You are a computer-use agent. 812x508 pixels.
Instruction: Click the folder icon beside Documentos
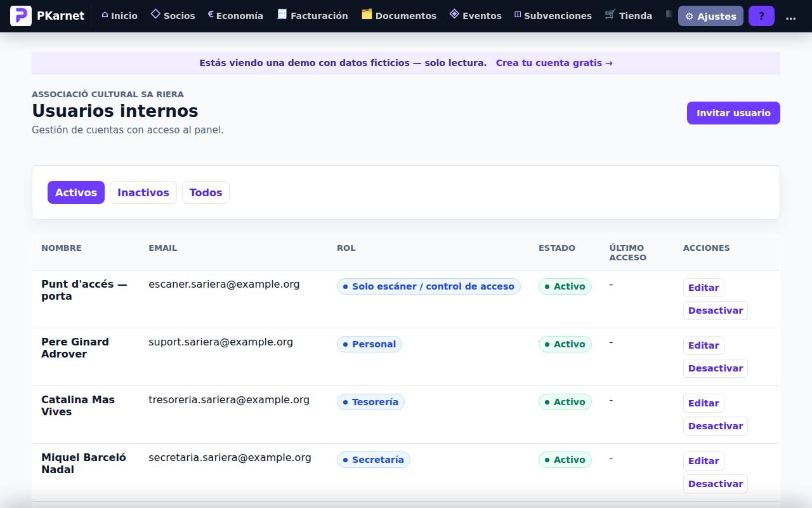click(367, 14)
